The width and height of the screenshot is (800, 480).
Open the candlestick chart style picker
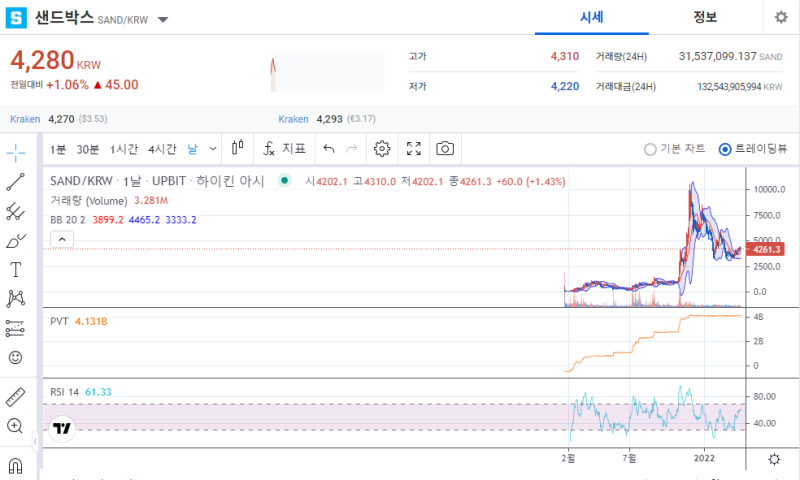[238, 148]
